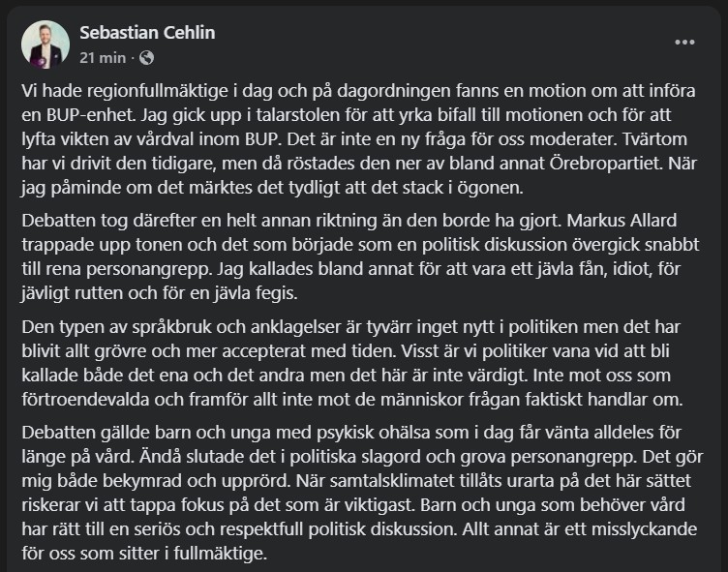This screenshot has width=728, height=572.
Task: Open the Sebastian Cehlin profile name link
Action: [148, 33]
